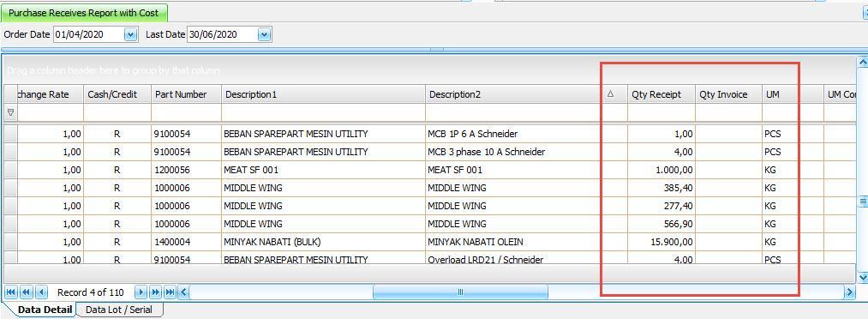Select quantity 1.000,00 cell

click(x=661, y=170)
